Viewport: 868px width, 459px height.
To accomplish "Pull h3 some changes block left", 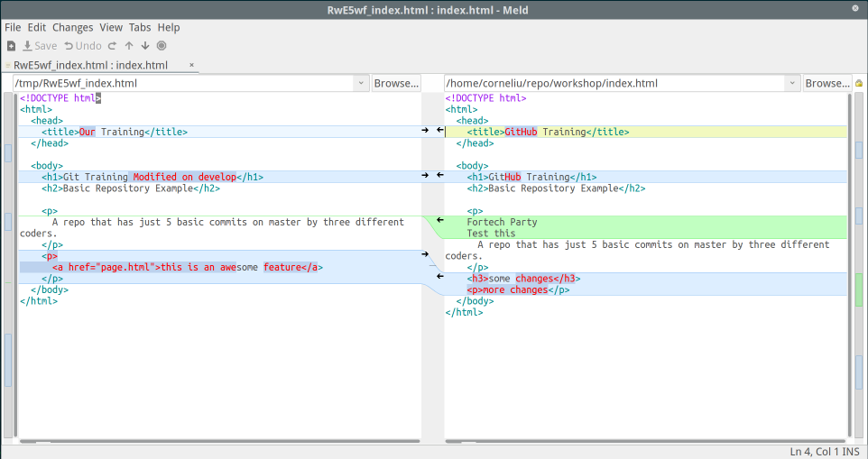I will pyautogui.click(x=440, y=276).
